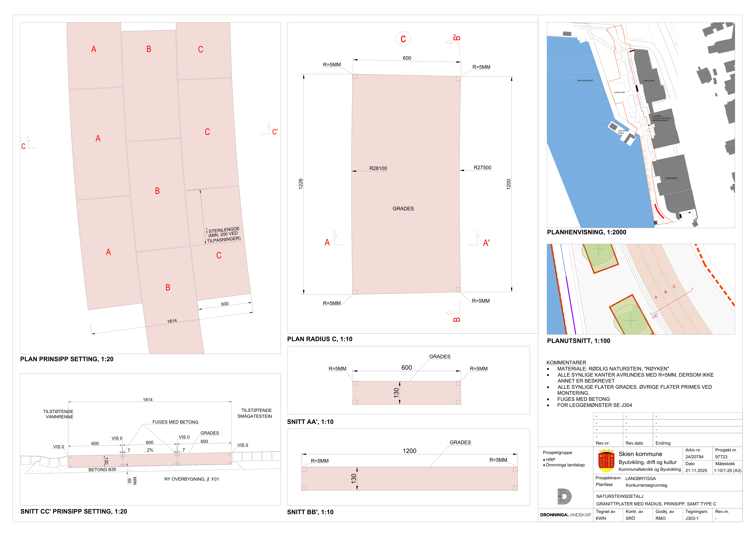This screenshot has width=756, height=534.
Task: Click "Kommunalteknikk og Byutvikling" text
Action: [650, 469]
